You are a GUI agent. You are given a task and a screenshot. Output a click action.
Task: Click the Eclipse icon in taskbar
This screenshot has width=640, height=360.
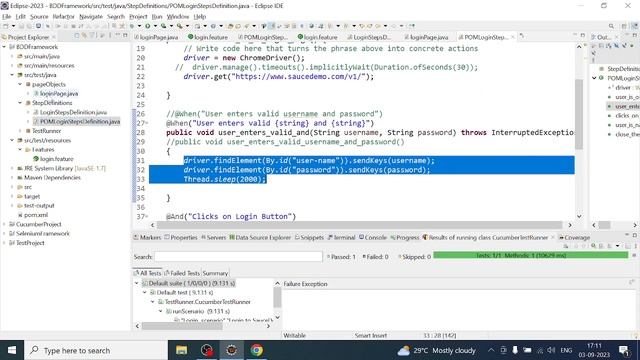232,350
